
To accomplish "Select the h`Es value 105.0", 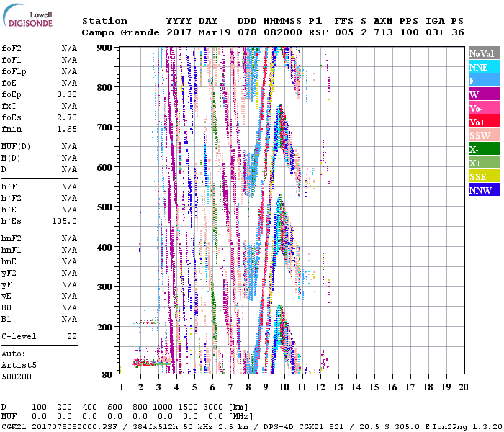I will [x=64, y=221].
